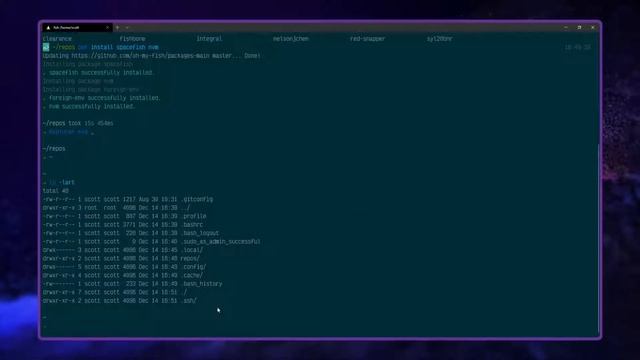Click the '.cache/' directory name
The image size is (640, 360).
pyautogui.click(x=192, y=276)
